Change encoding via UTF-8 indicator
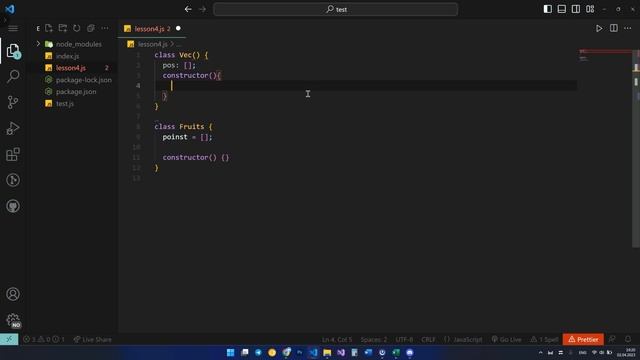Viewport: 640px width, 360px height. coord(404,339)
